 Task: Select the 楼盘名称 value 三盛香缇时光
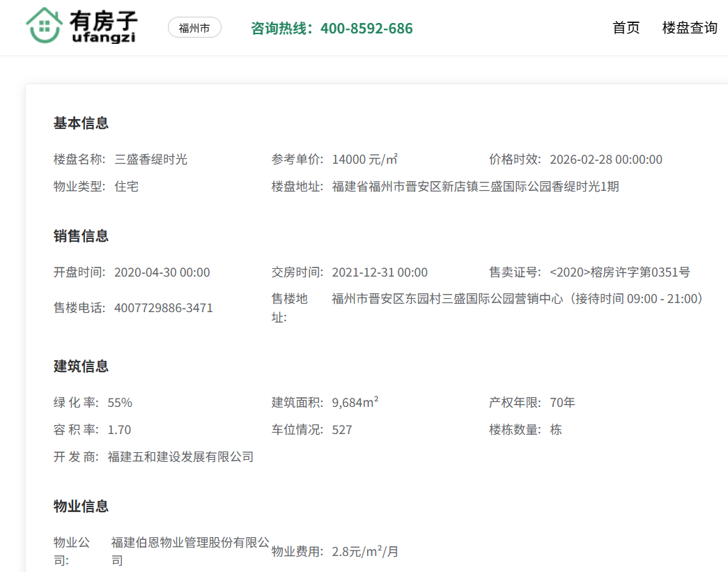click(151, 160)
